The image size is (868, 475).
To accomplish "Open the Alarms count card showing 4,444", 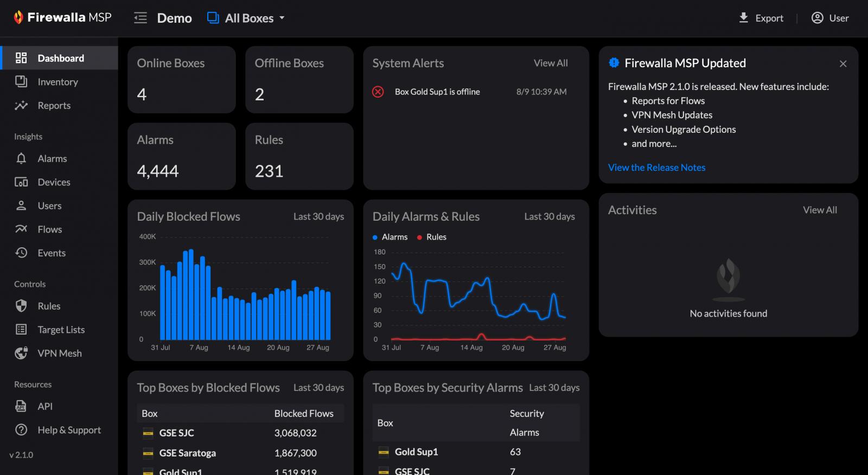I will coord(182,156).
